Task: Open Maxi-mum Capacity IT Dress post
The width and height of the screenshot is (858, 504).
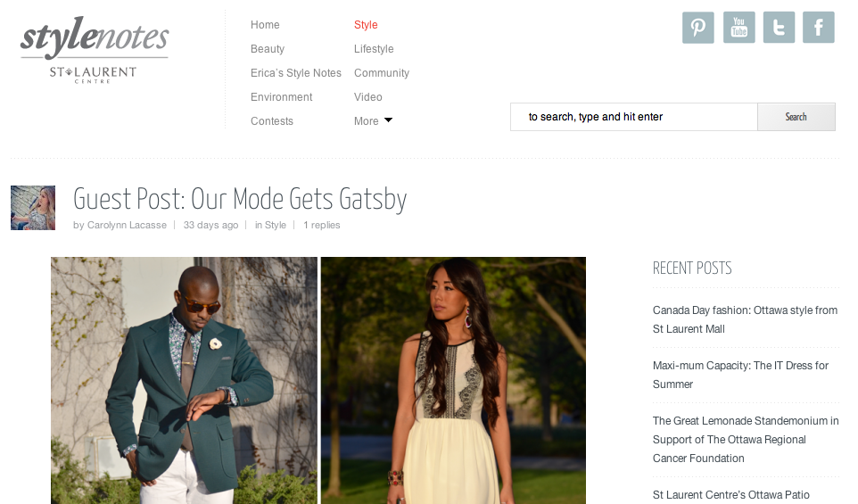Action: coord(740,375)
